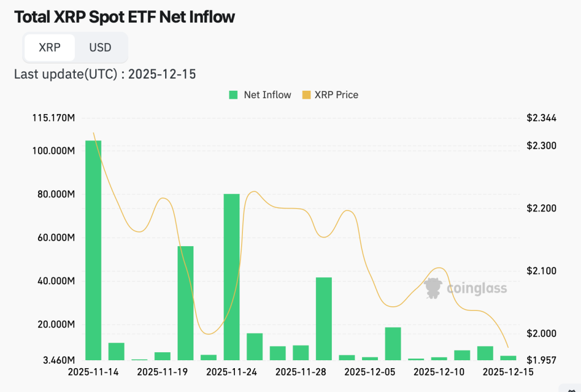The image size is (581, 392).
Task: Click the Coinglass mascot watermark icon
Action: (x=433, y=288)
